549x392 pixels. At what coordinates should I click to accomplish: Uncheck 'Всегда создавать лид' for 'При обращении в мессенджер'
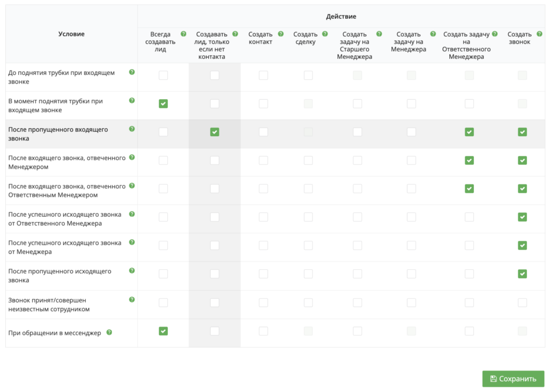coord(163,331)
